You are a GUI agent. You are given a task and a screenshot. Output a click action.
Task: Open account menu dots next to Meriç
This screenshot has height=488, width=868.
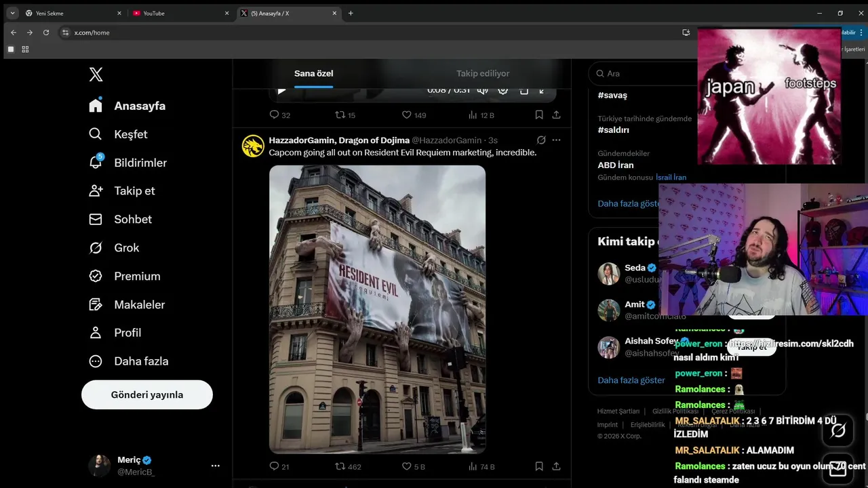point(216,466)
